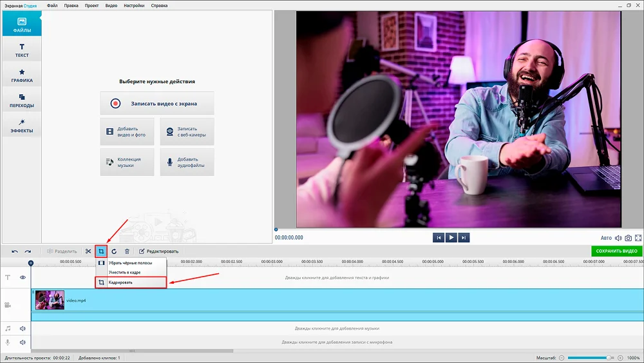Viewport: 644px width, 363px height.
Task: Click the scissors cut icon
Action: (x=88, y=251)
